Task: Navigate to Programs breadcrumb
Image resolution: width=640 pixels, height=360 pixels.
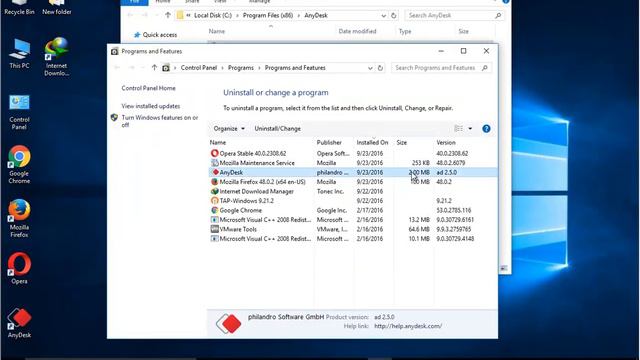Action: tap(241, 68)
